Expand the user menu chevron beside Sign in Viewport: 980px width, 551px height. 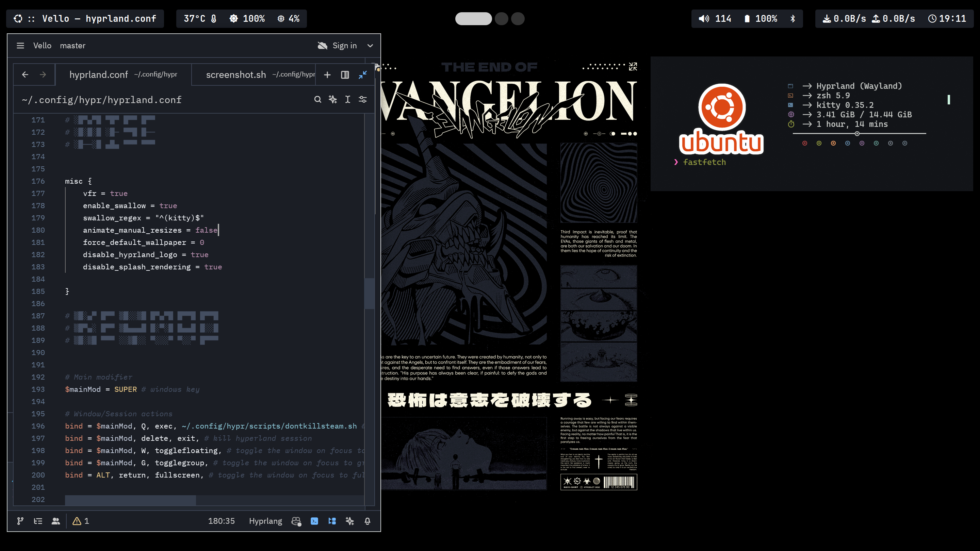tap(370, 46)
